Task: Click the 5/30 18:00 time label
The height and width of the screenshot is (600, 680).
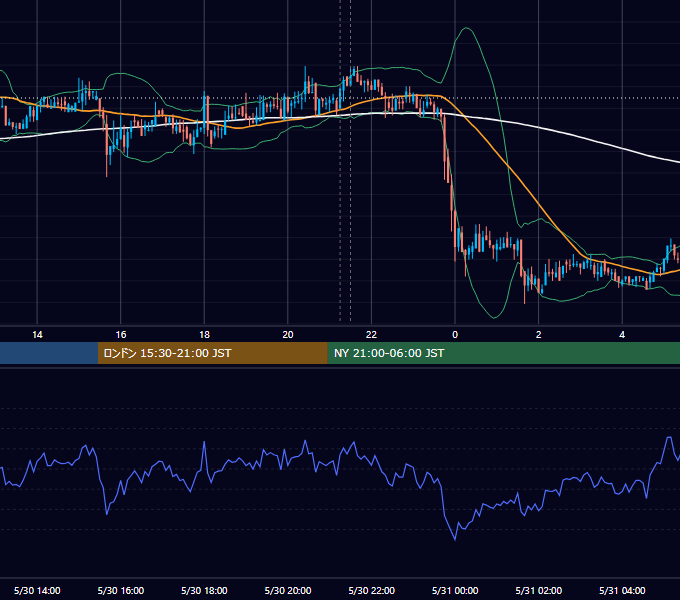Action: [x=204, y=590]
